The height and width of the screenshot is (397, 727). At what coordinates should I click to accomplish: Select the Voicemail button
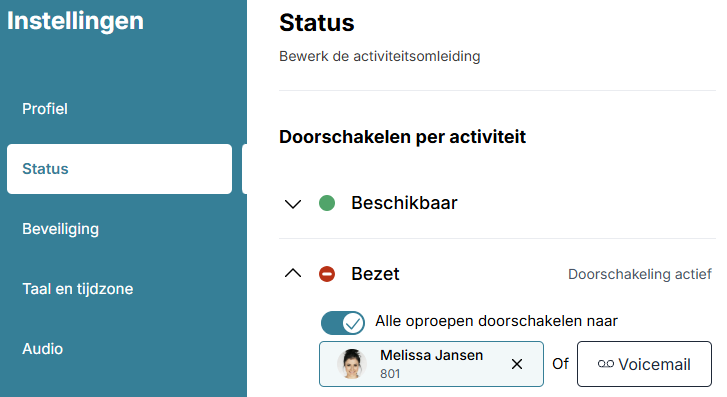(x=644, y=364)
